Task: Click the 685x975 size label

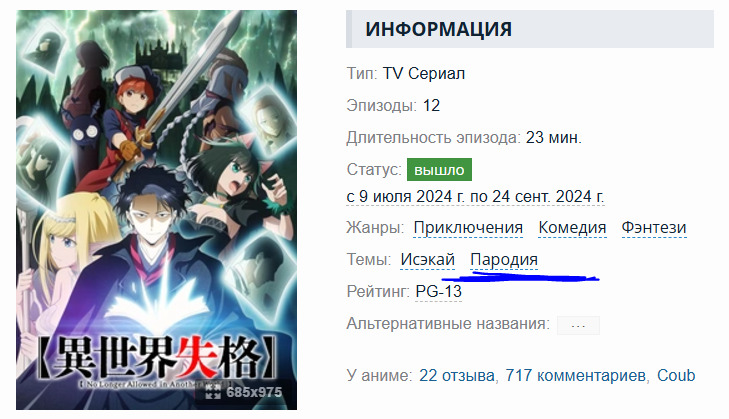Action: [x=254, y=392]
